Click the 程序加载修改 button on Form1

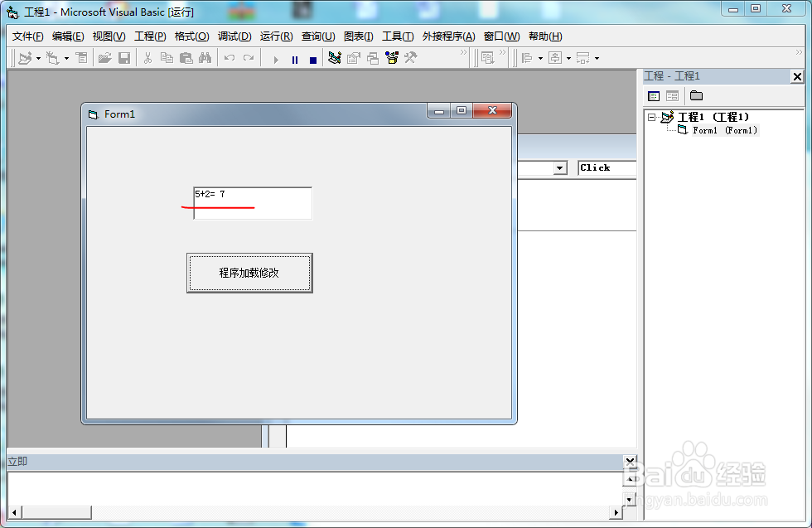[x=249, y=273]
